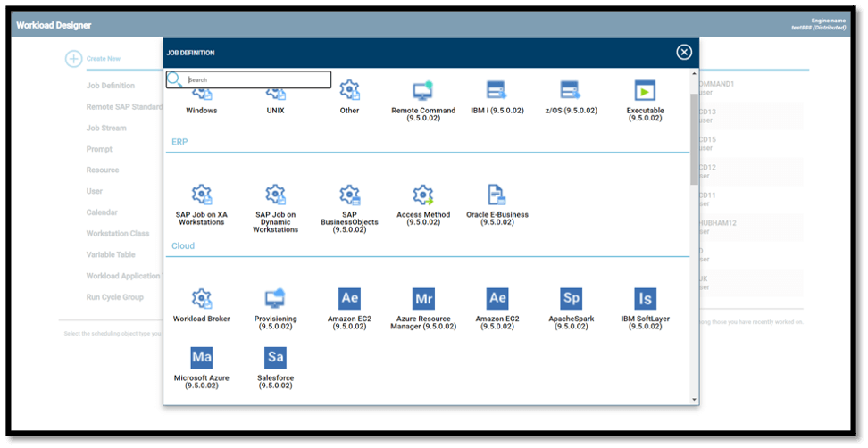Pick the Workload Broker job icon
This screenshot has width=868, height=448.
point(202,299)
